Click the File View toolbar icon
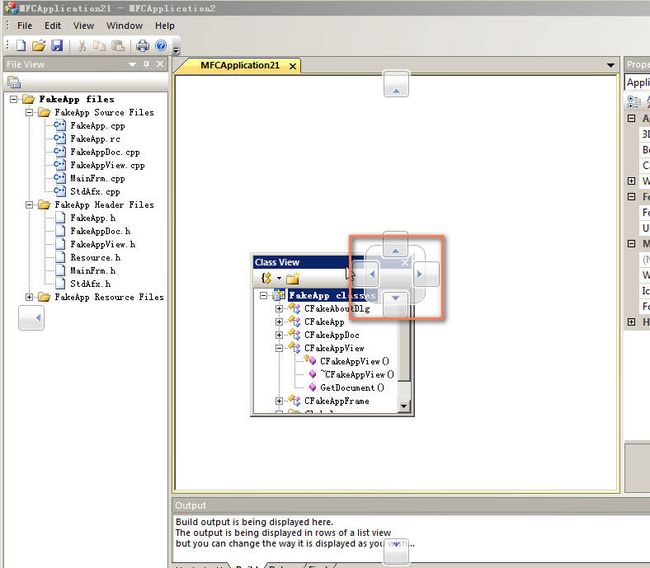Image resolution: width=650 pixels, height=568 pixels. coord(14,82)
